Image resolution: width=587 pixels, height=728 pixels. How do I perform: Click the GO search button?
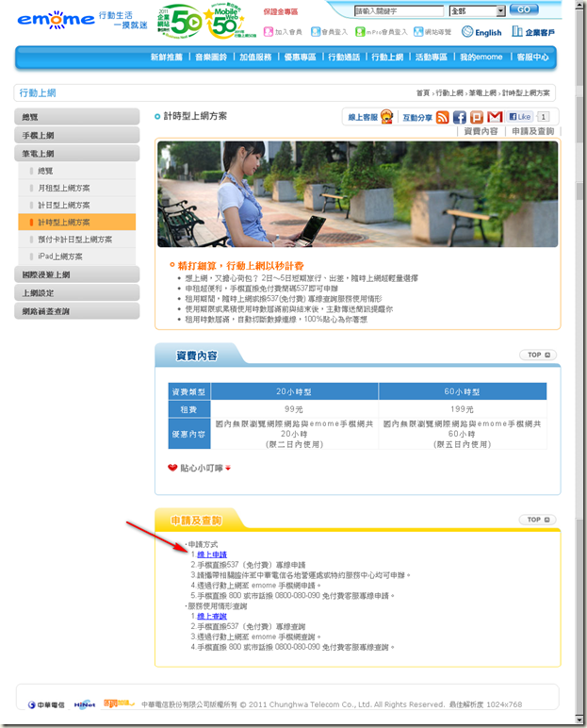[x=524, y=9]
